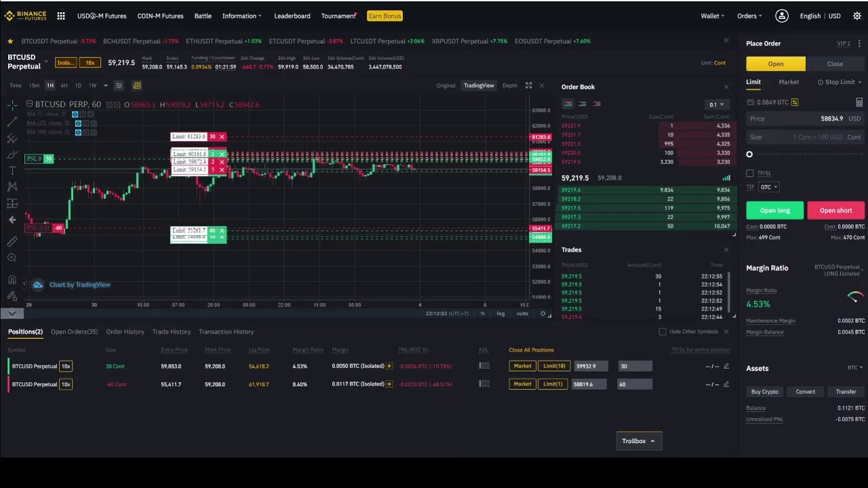Show bids-only order book view
This screenshot has height=488, width=868.
click(582, 104)
